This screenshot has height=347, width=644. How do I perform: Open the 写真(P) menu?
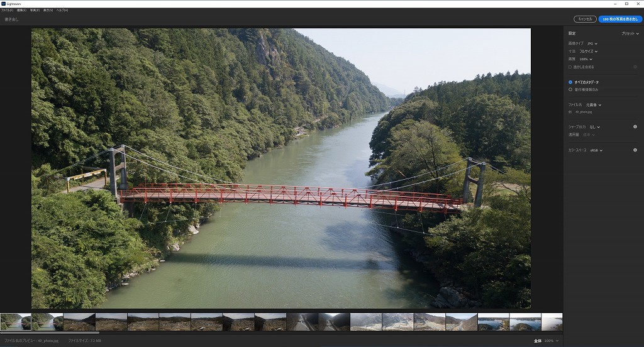pos(35,10)
